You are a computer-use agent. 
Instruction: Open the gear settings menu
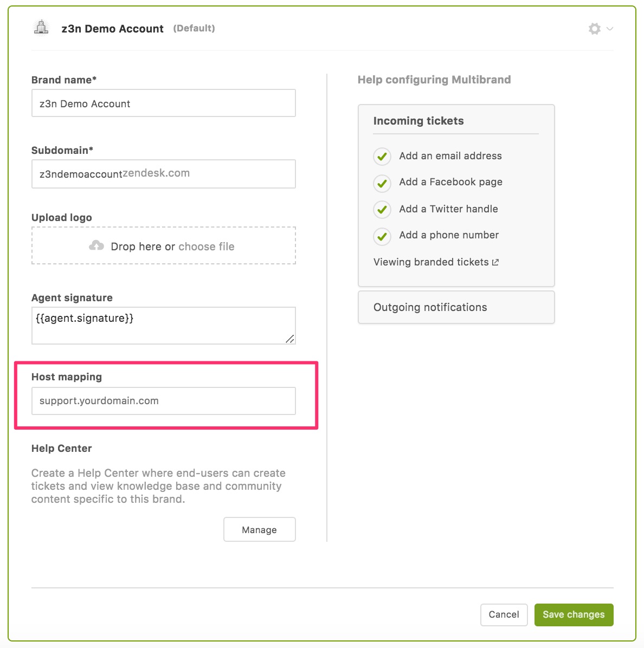pos(595,29)
